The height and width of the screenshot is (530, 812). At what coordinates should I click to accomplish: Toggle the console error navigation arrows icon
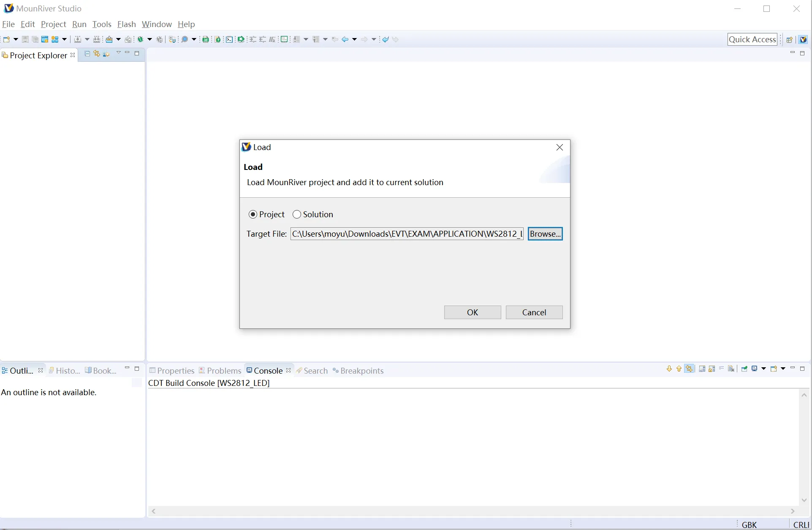click(689, 369)
